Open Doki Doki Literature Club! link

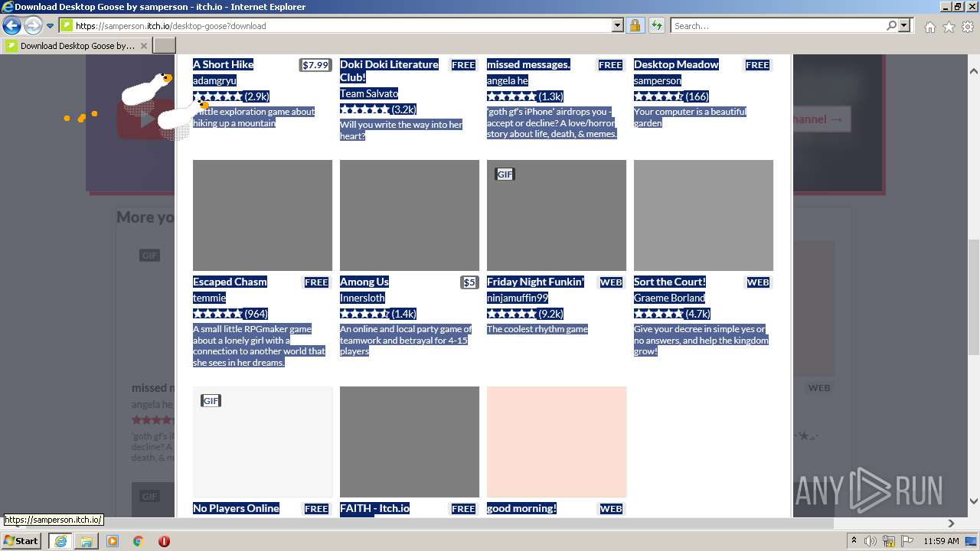pos(389,70)
